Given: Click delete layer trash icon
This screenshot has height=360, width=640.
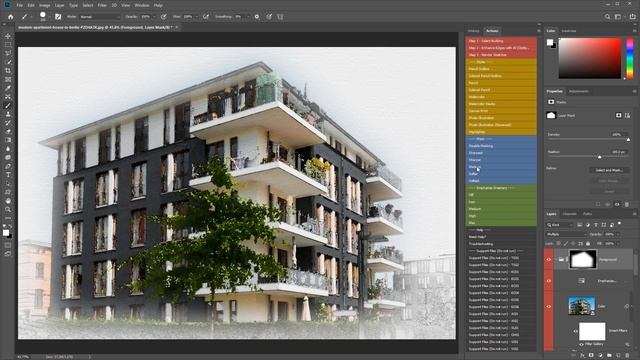Looking at the screenshot, I should (x=627, y=356).
